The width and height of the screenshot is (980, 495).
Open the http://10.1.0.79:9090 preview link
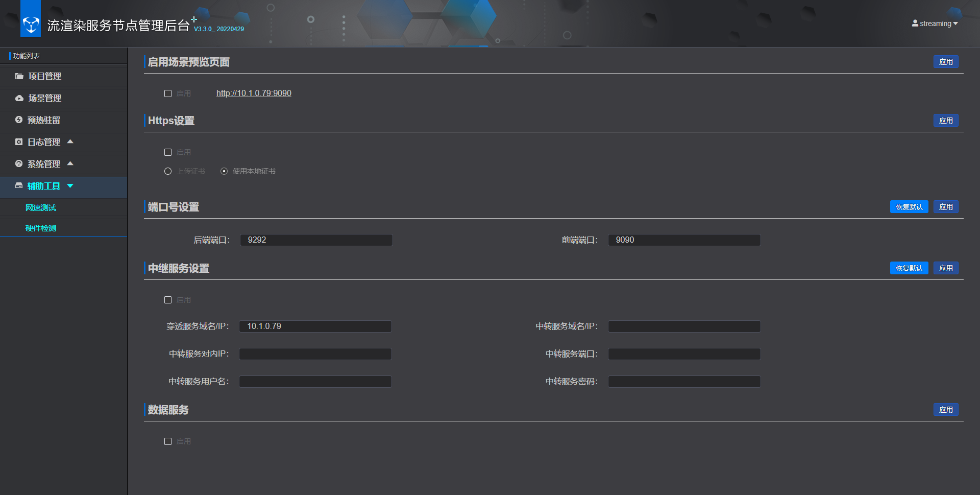pyautogui.click(x=254, y=93)
